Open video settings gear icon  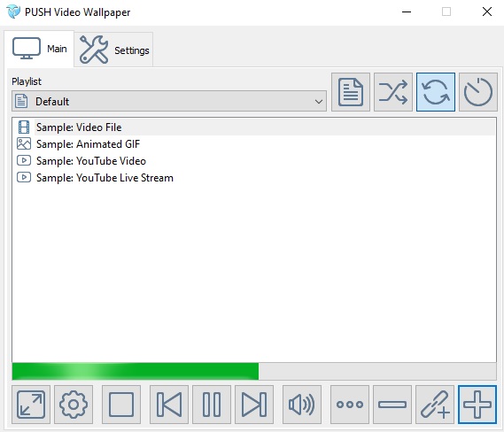coord(74,405)
